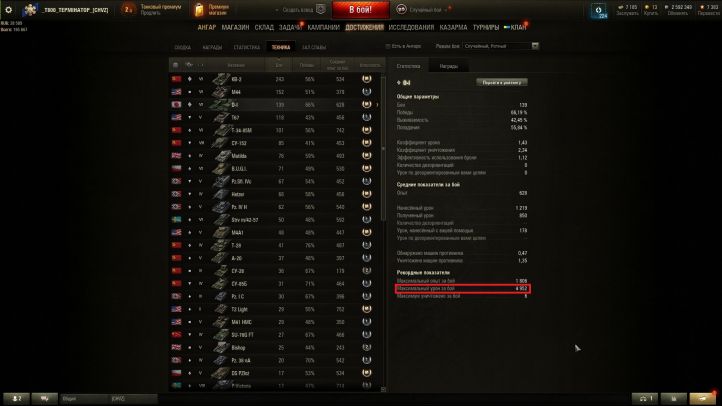
Task: Open the contacts icon in the bottom bar
Action: [17, 398]
